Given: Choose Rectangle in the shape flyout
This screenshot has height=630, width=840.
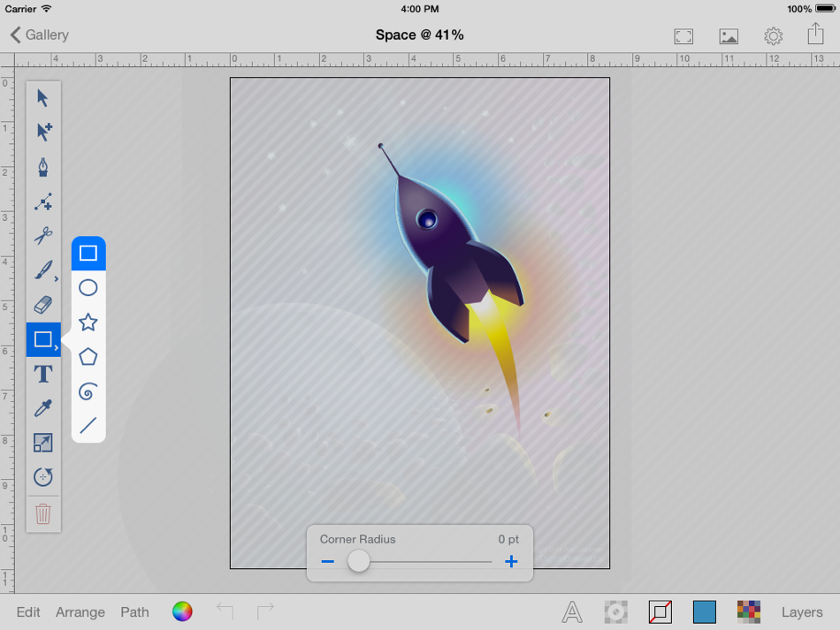Looking at the screenshot, I should 88,253.
